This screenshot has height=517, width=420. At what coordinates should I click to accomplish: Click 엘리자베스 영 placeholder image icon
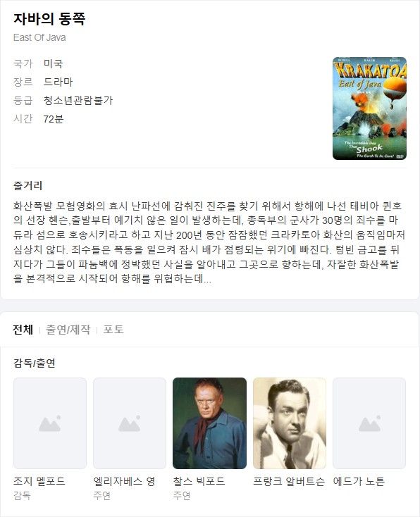click(130, 423)
